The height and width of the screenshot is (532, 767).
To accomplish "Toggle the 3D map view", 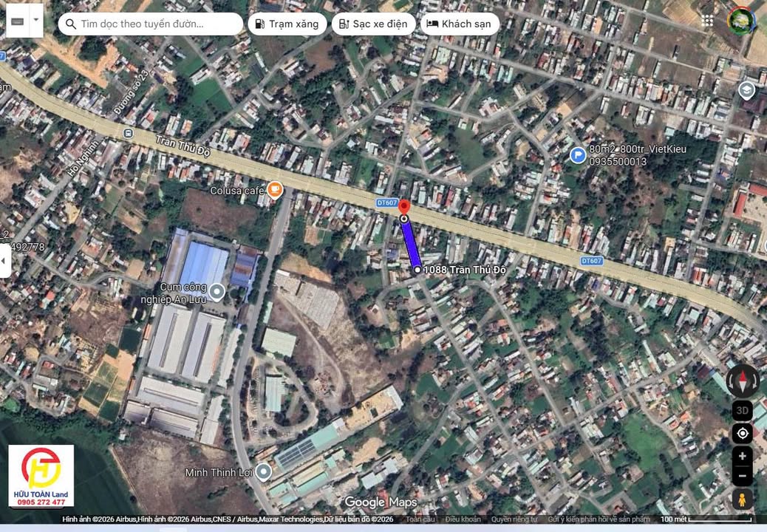I will (742, 410).
